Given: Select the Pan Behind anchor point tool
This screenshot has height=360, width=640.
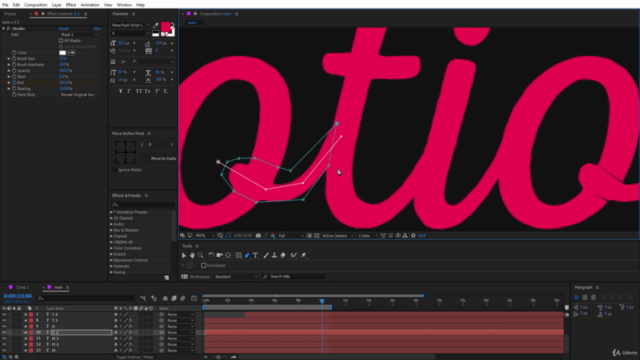Looking at the screenshot, I should tap(228, 256).
